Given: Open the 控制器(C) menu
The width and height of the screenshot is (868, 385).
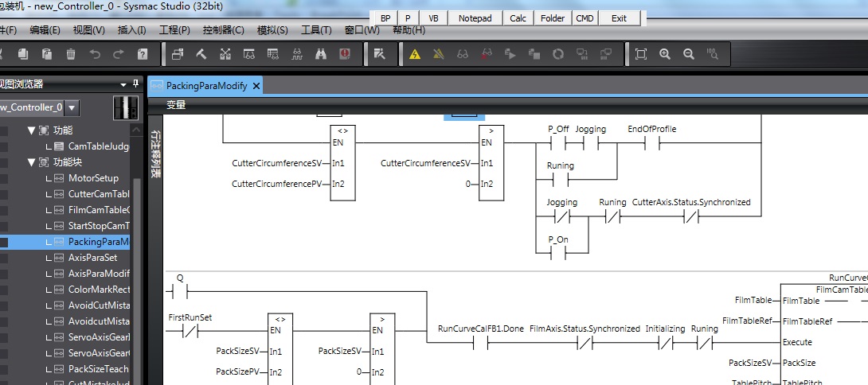Looking at the screenshot, I should tap(223, 30).
